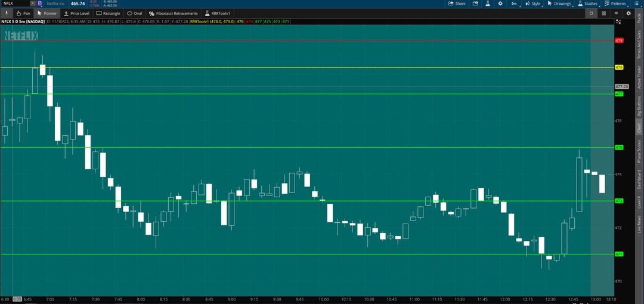644x304 pixels.
Task: Open the drawing toolbar settings gear
Action: [x=628, y=13]
